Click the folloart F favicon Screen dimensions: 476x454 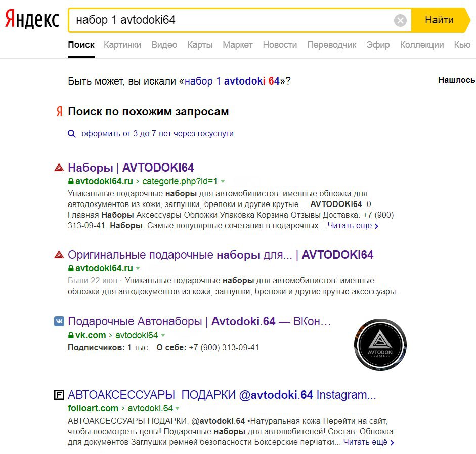tap(59, 395)
